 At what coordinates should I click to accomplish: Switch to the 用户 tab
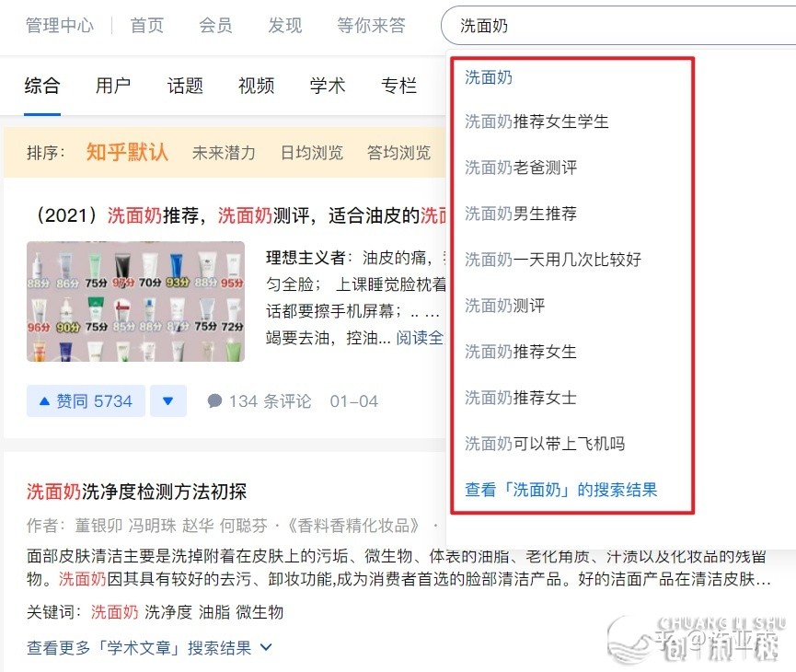(112, 86)
